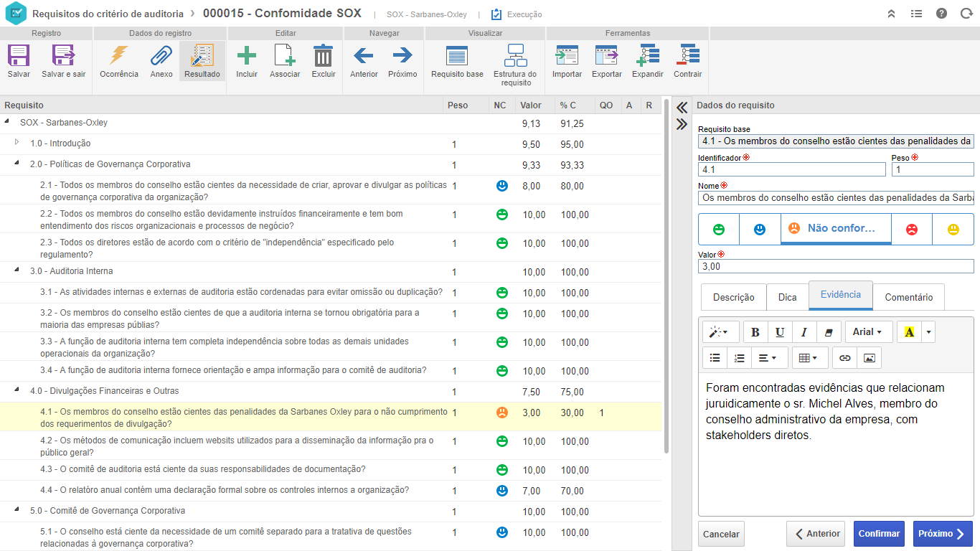Expand the 1.0 - Introdução tree node
The width and height of the screenshot is (980, 551).
(x=17, y=143)
